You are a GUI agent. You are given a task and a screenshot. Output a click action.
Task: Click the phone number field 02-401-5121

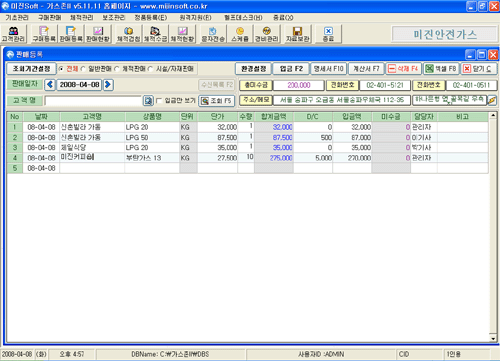(385, 85)
